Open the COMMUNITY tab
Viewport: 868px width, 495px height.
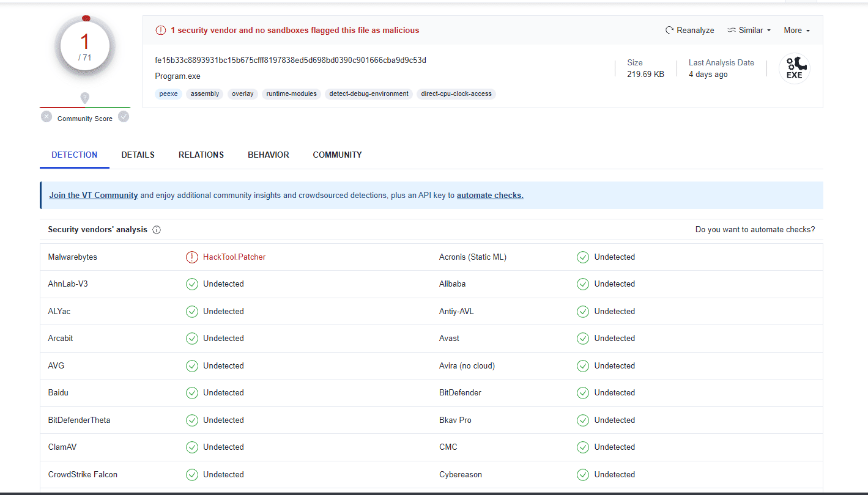pos(338,155)
